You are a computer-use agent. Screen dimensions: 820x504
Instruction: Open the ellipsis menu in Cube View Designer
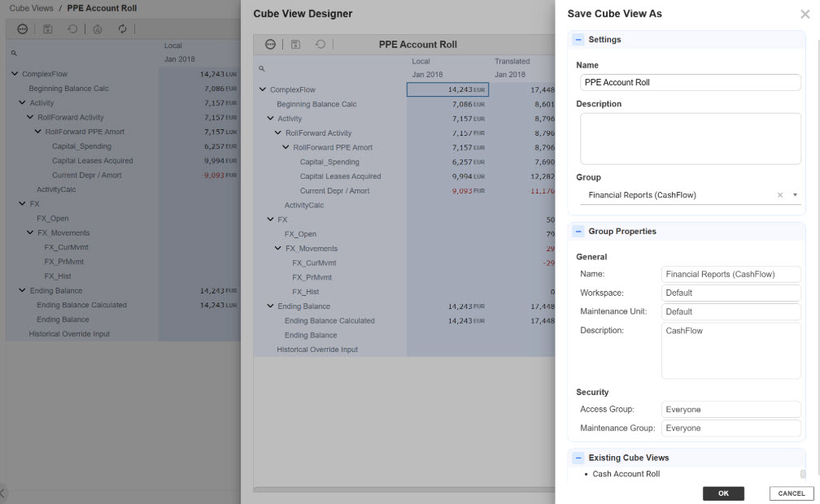[271, 45]
